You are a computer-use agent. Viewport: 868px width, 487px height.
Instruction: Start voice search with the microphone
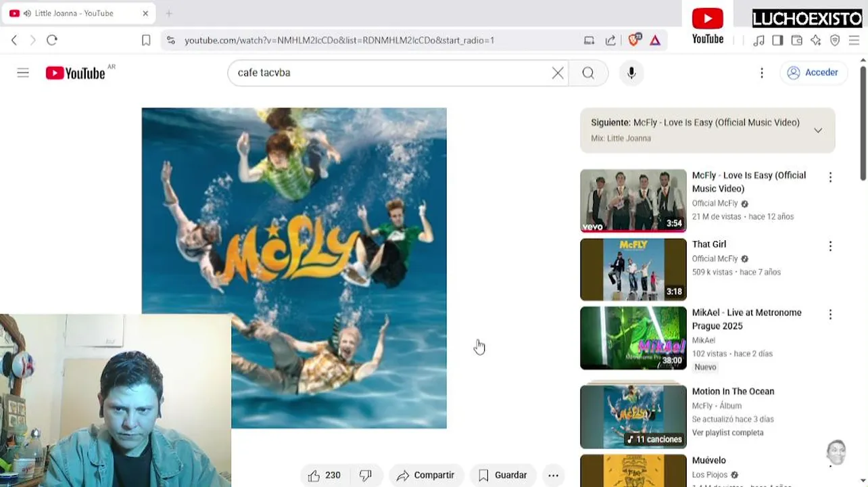pyautogui.click(x=631, y=73)
